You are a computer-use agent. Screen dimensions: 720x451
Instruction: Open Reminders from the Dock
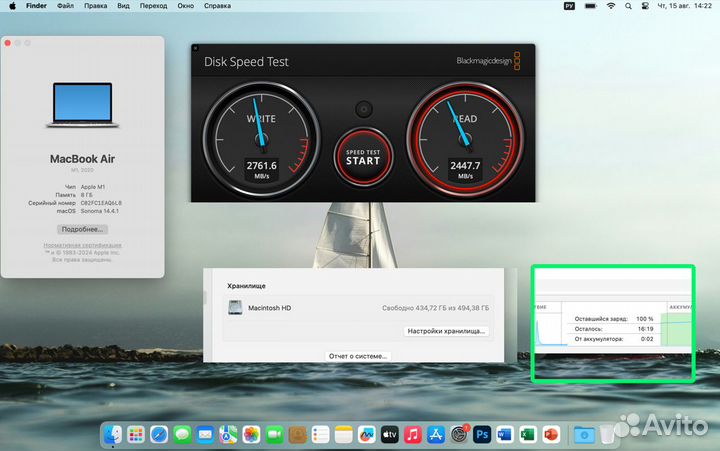[321, 434]
